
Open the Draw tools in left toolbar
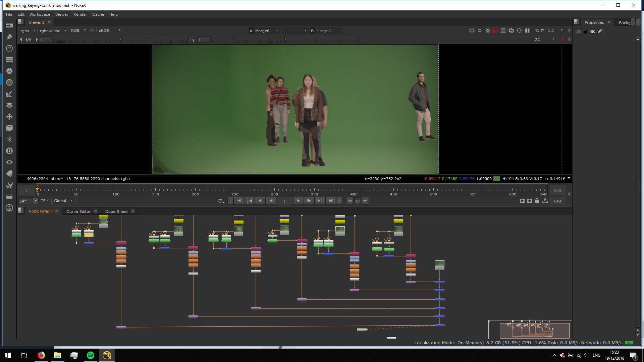coord(9,37)
